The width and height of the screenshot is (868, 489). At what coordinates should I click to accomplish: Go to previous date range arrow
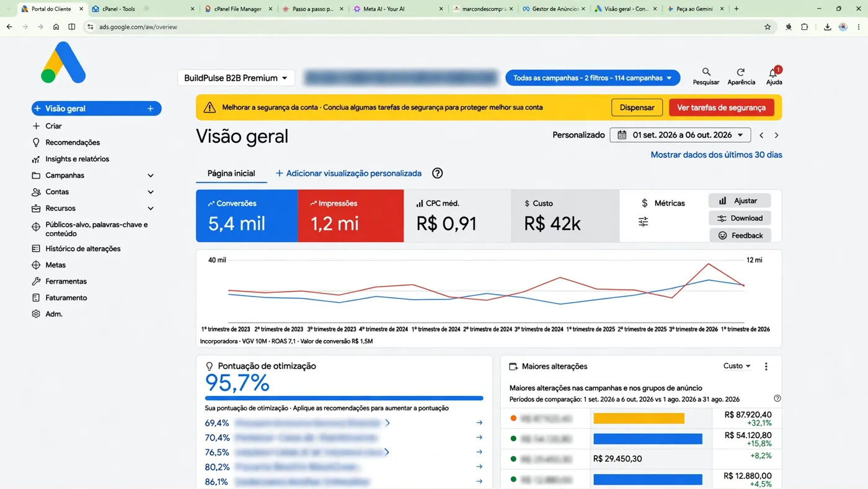click(761, 135)
